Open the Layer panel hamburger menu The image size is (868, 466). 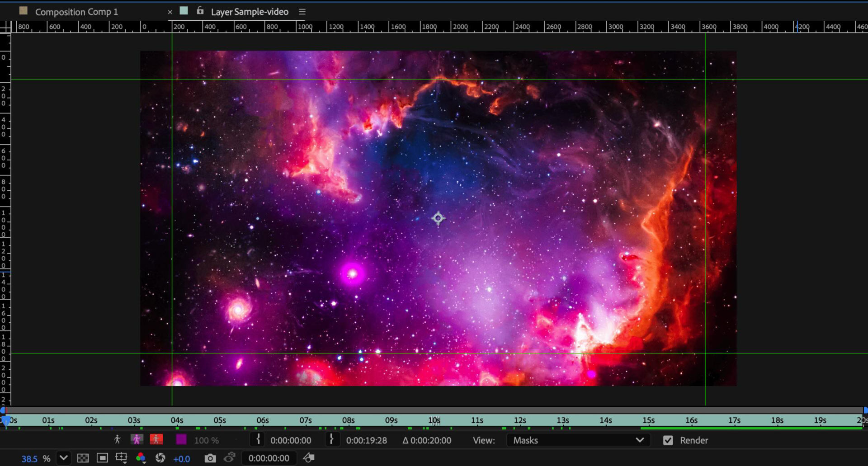(x=302, y=12)
